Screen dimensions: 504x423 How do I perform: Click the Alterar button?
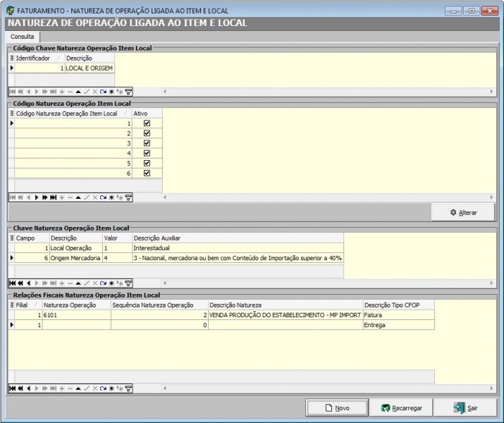(463, 213)
